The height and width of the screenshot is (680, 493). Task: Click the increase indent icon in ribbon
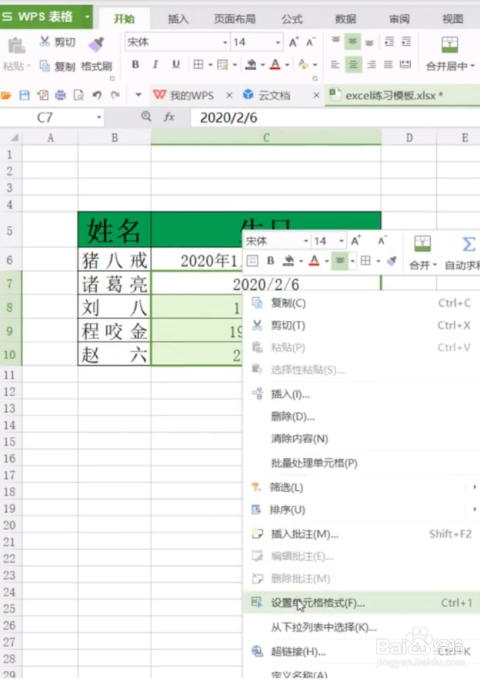406,41
